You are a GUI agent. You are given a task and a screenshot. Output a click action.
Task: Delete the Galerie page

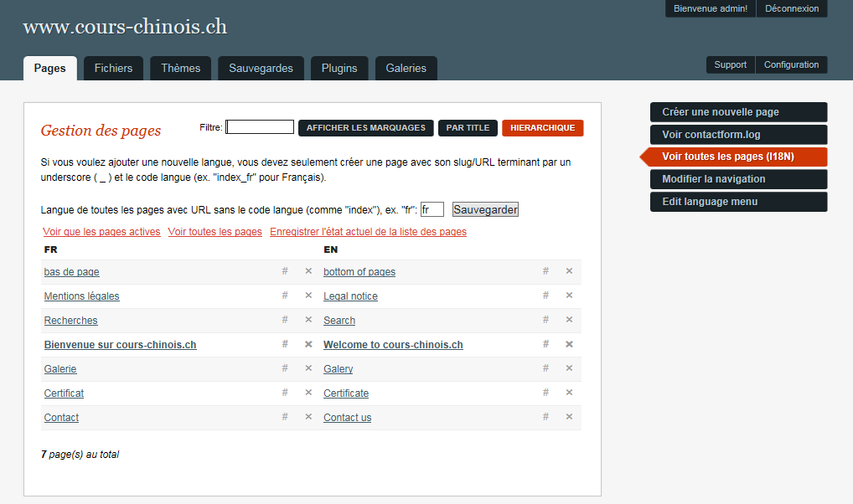[308, 368]
